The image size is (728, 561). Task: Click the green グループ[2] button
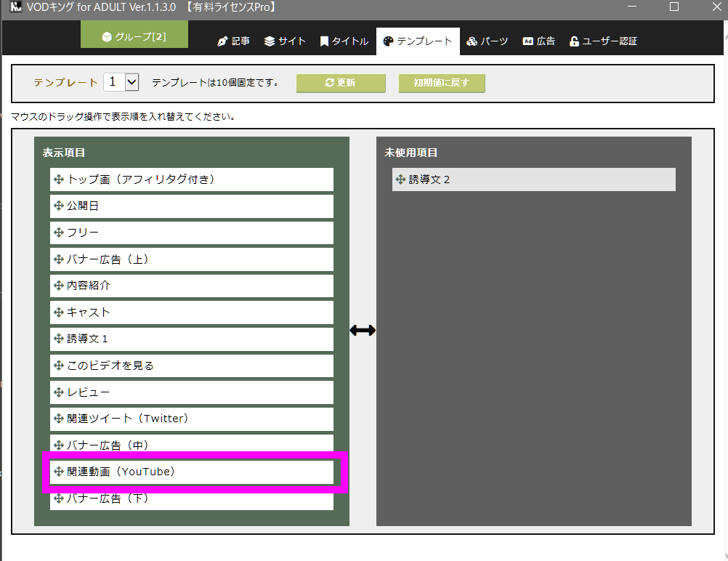pos(134,36)
